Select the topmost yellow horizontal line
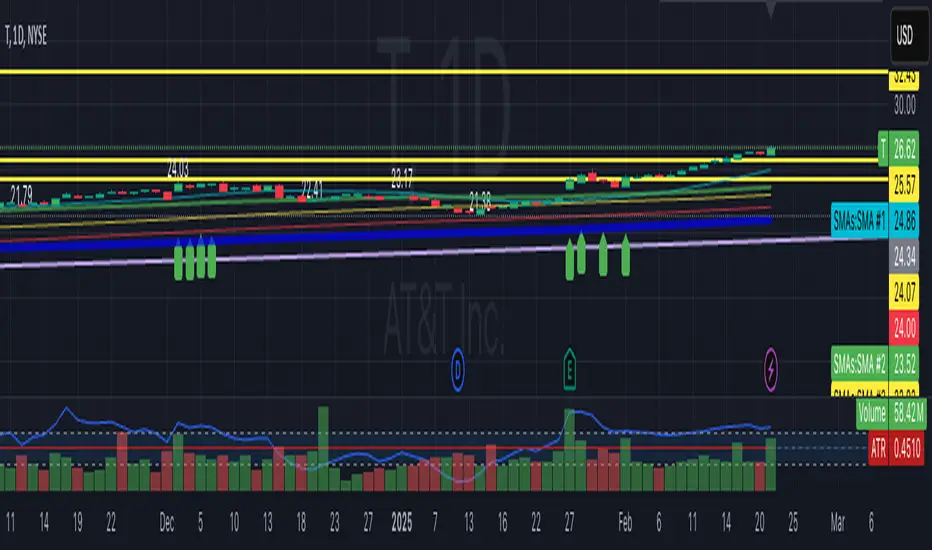 click(x=443, y=72)
